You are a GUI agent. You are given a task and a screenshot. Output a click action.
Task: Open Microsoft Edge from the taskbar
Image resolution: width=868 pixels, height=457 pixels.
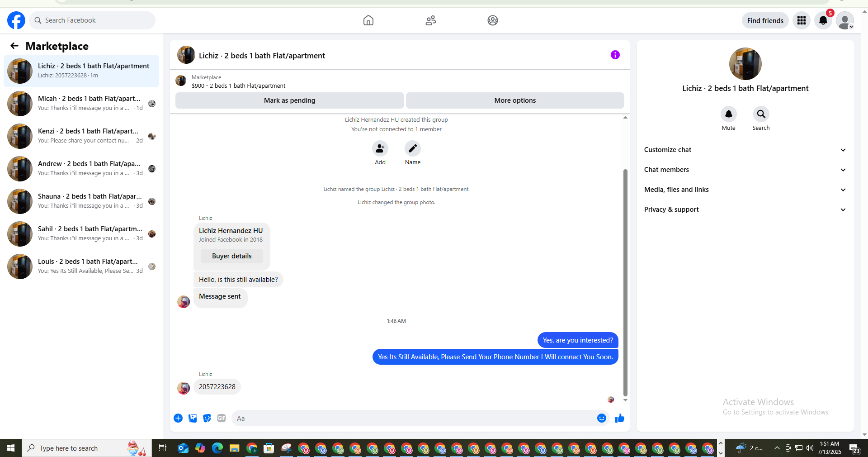(x=217, y=448)
